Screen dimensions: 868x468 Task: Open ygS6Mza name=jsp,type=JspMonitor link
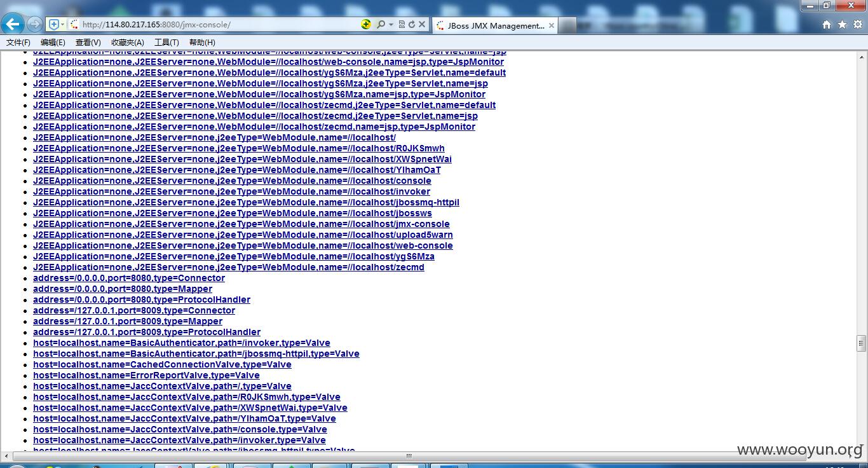click(x=259, y=94)
